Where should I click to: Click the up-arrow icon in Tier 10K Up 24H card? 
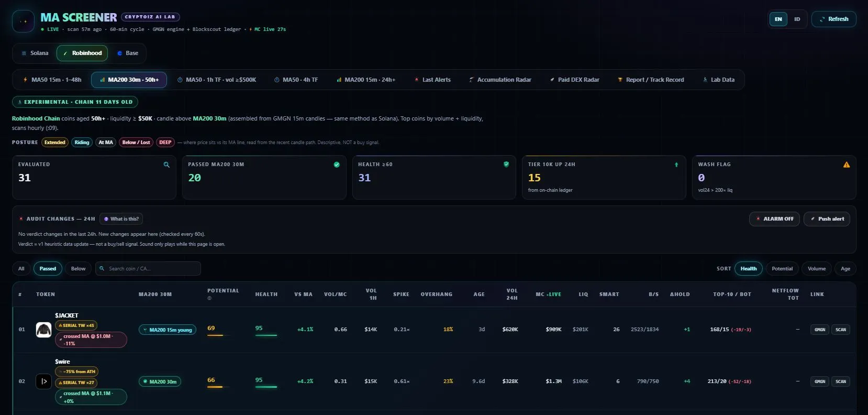click(x=676, y=165)
